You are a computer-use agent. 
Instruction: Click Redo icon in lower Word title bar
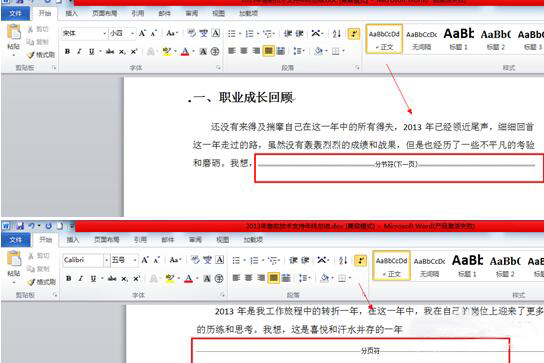click(48, 226)
